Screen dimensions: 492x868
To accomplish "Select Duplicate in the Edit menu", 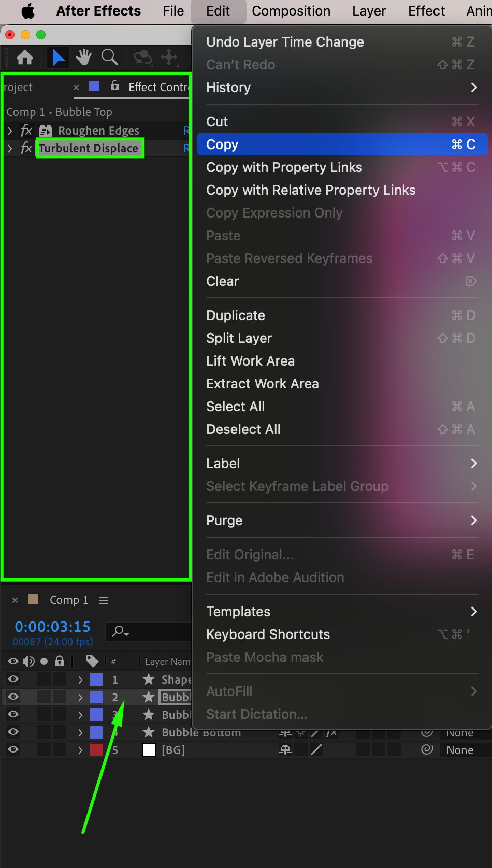I will click(236, 315).
